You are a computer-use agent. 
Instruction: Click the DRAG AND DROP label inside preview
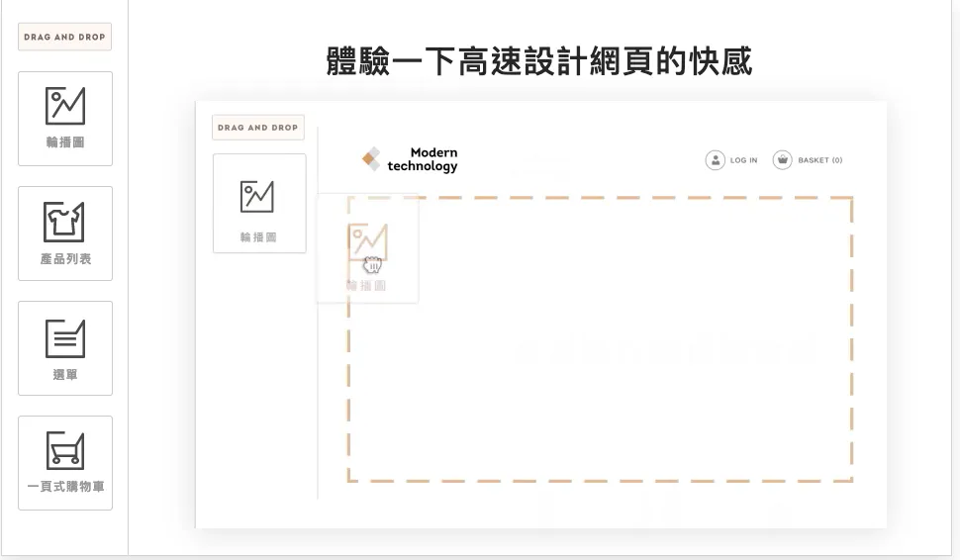(x=257, y=128)
